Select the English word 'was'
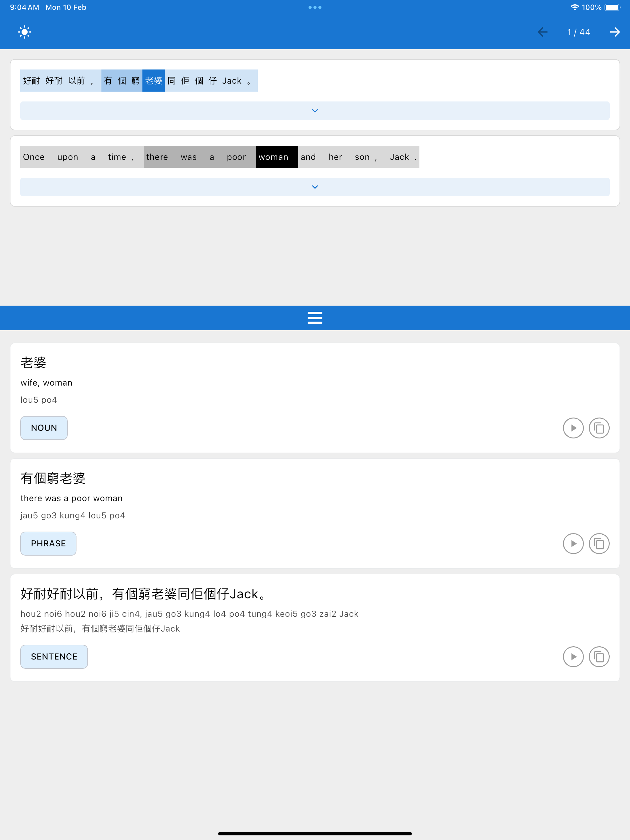 tap(189, 157)
